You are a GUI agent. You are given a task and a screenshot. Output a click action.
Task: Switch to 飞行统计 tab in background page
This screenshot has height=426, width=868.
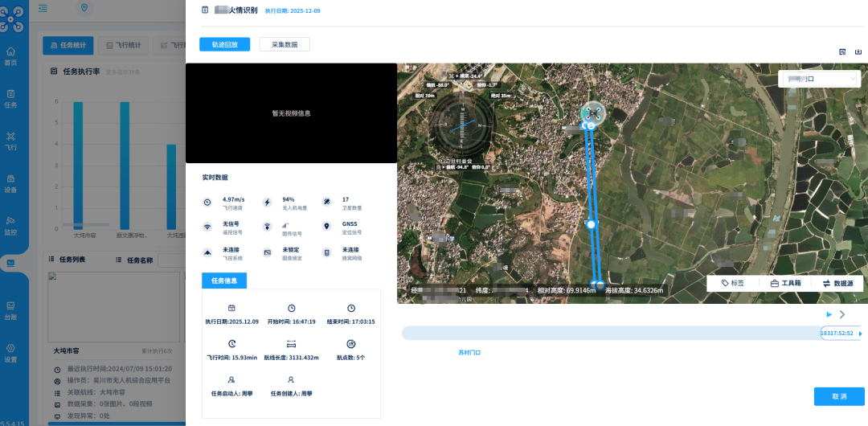(x=124, y=46)
